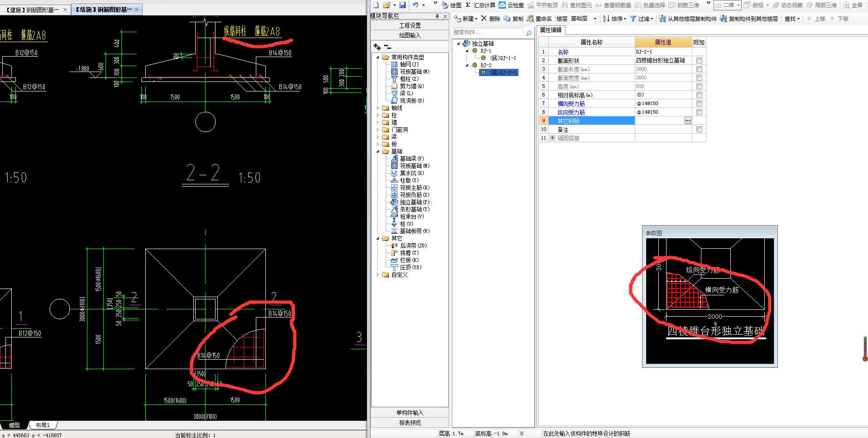This screenshot has height=438, width=868.
Task: Select 后浇带 (JD) under 其它
Action: coord(409,245)
